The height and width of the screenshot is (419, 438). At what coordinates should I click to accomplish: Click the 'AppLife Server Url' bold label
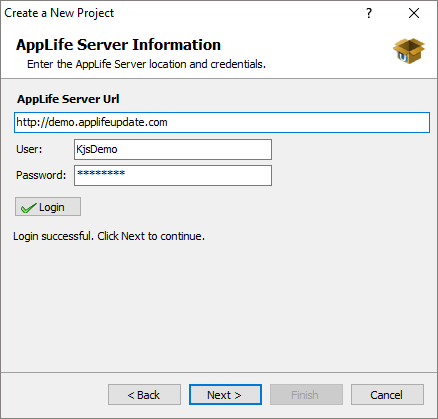[68, 99]
